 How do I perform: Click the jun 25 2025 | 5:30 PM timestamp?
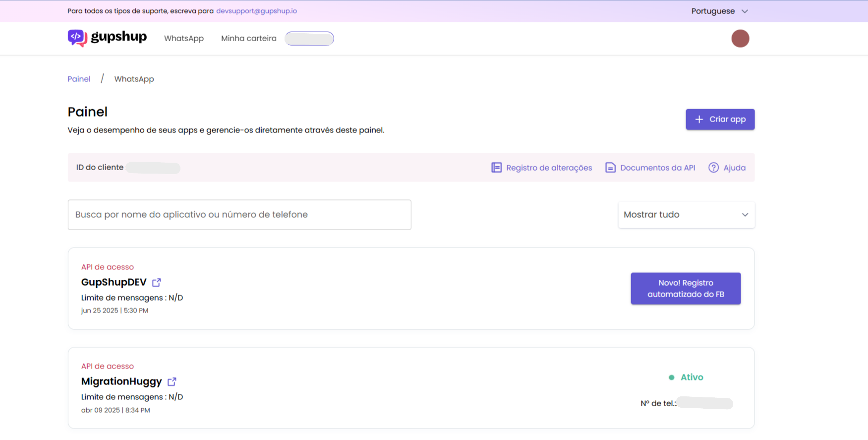click(x=115, y=311)
